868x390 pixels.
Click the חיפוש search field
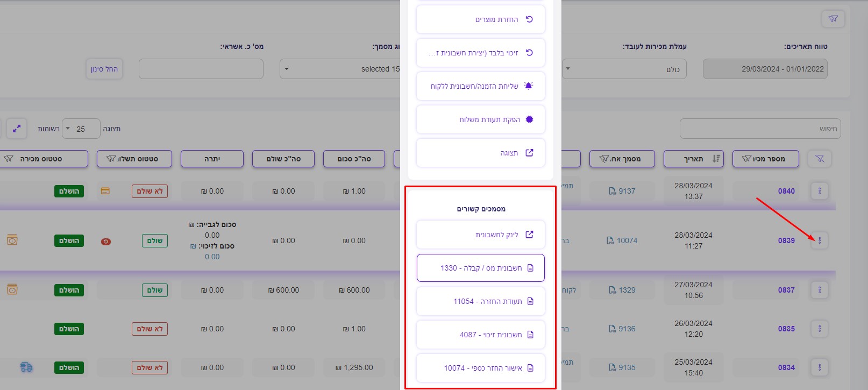click(759, 129)
